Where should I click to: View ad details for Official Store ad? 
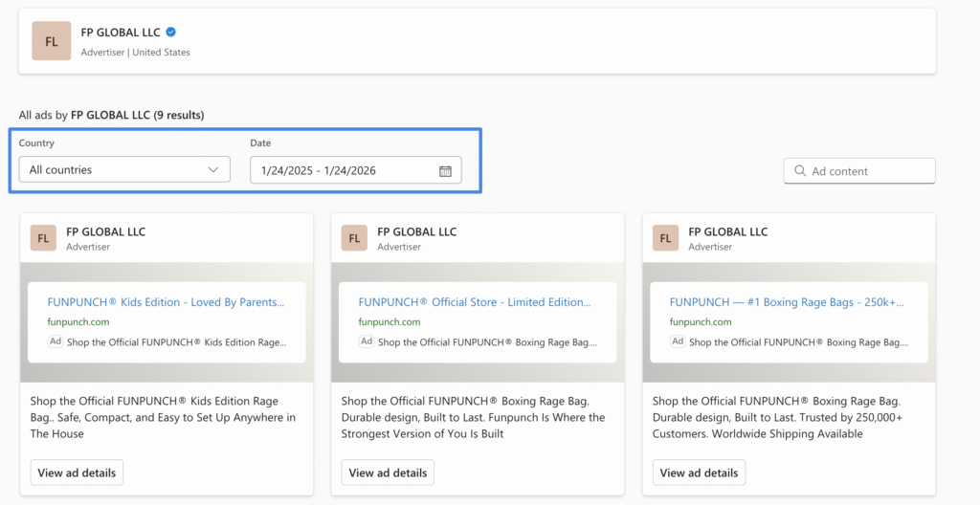(388, 472)
